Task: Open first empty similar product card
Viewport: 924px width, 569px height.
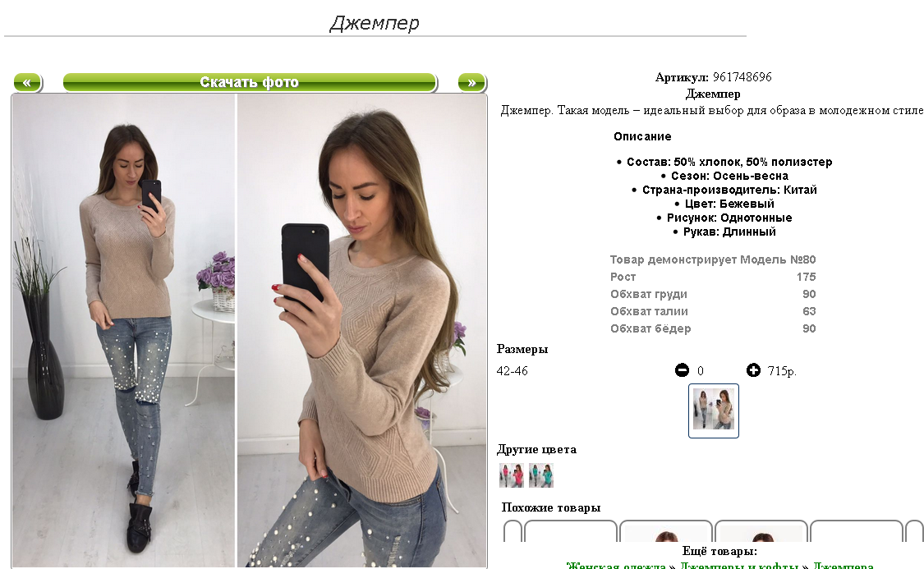Action: 571,530
